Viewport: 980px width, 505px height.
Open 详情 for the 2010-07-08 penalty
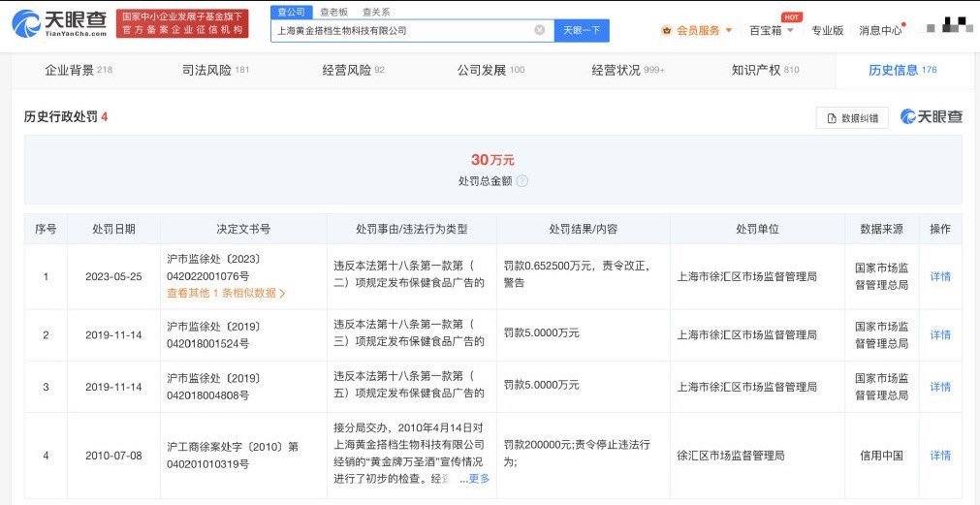(x=940, y=456)
